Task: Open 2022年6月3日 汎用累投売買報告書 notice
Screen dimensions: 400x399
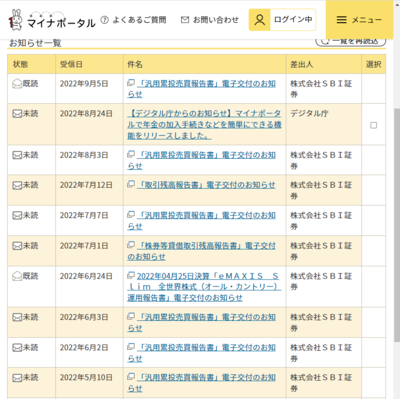Action: (202, 323)
